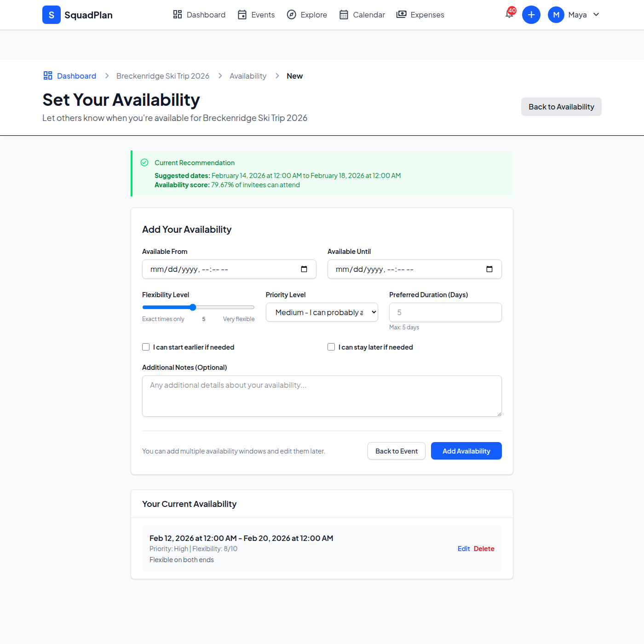Select the Explore compass icon
The image size is (644, 644).
coord(292,14)
